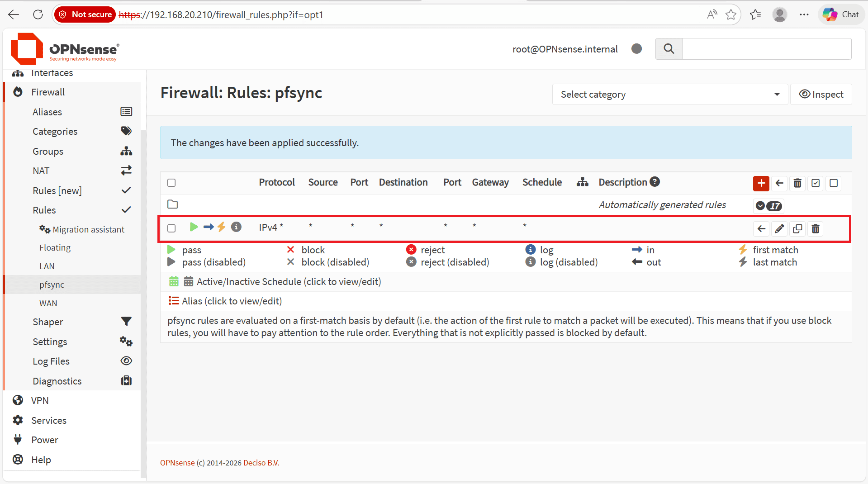Edit the IPv4 rule with pencil icon
The image size is (868, 484).
779,229
